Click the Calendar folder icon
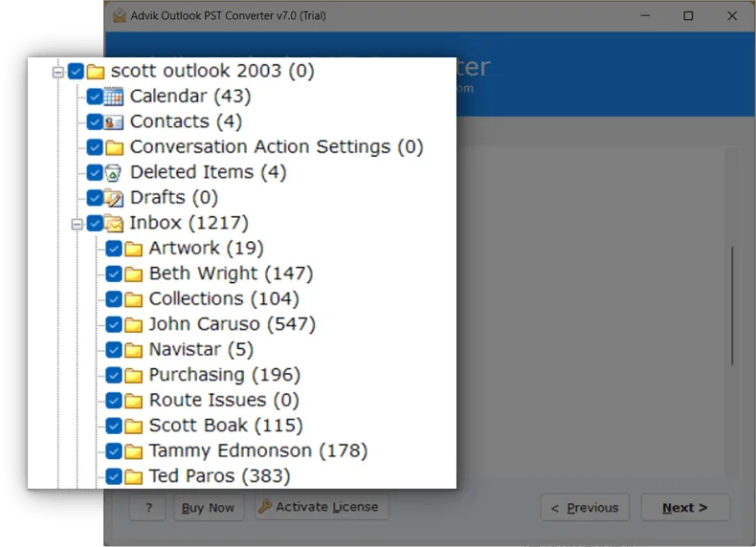This screenshot has height=547, width=756. pyautogui.click(x=114, y=97)
